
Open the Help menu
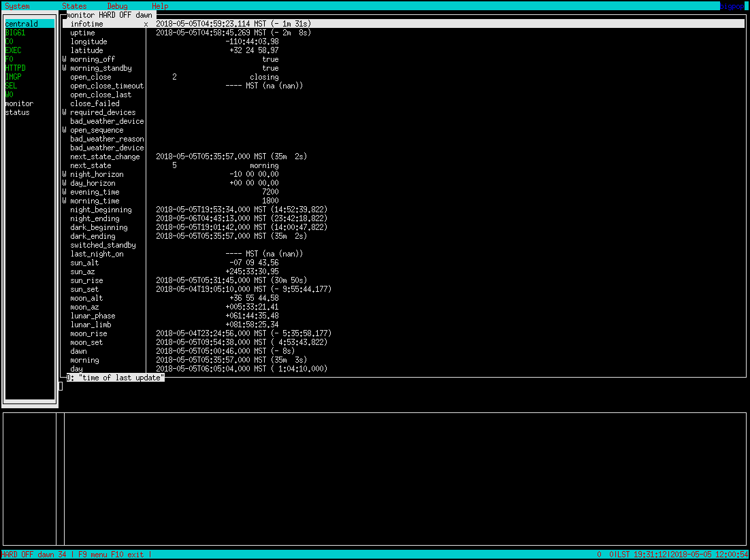coord(160,6)
